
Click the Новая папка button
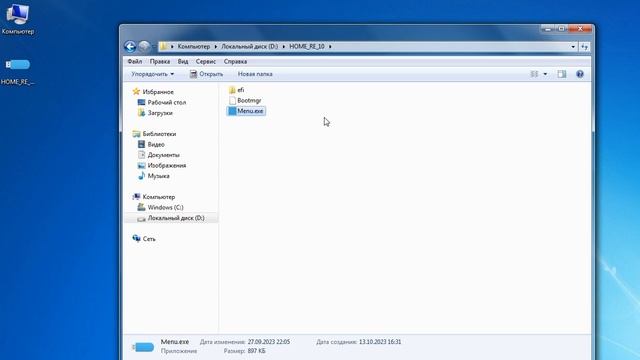pos(255,74)
